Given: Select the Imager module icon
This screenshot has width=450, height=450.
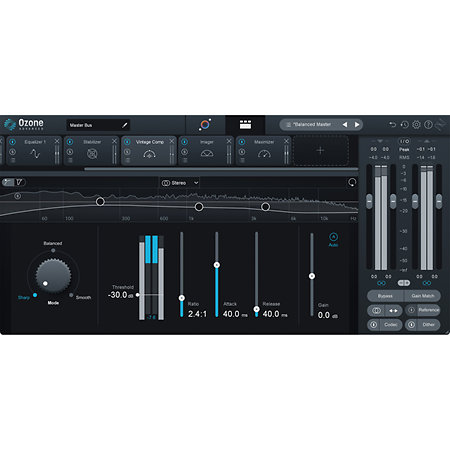Looking at the screenshot, I should point(207,154).
